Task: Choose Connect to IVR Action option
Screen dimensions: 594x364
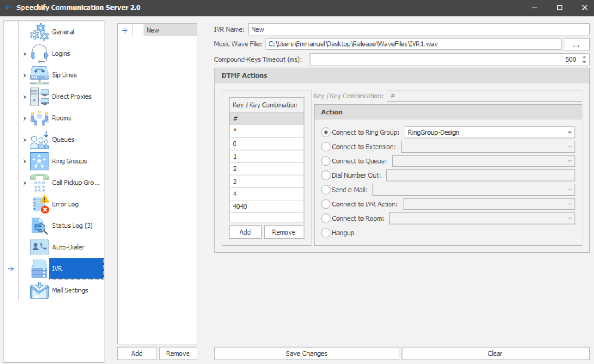Action: [x=326, y=204]
